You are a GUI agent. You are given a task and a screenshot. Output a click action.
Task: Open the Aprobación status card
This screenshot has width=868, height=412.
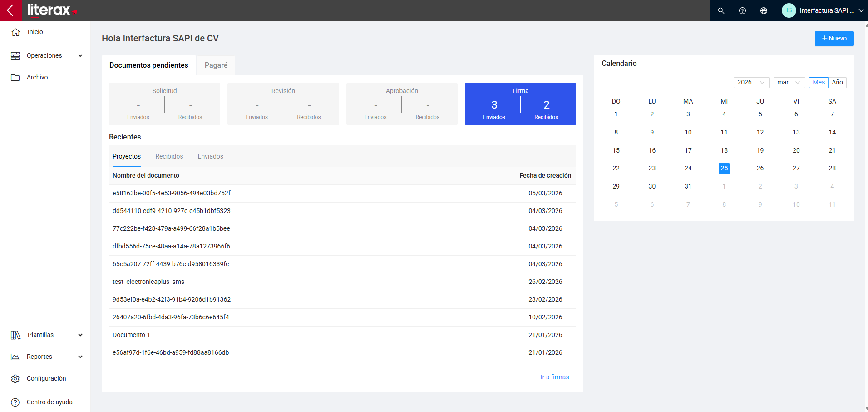[x=402, y=104]
